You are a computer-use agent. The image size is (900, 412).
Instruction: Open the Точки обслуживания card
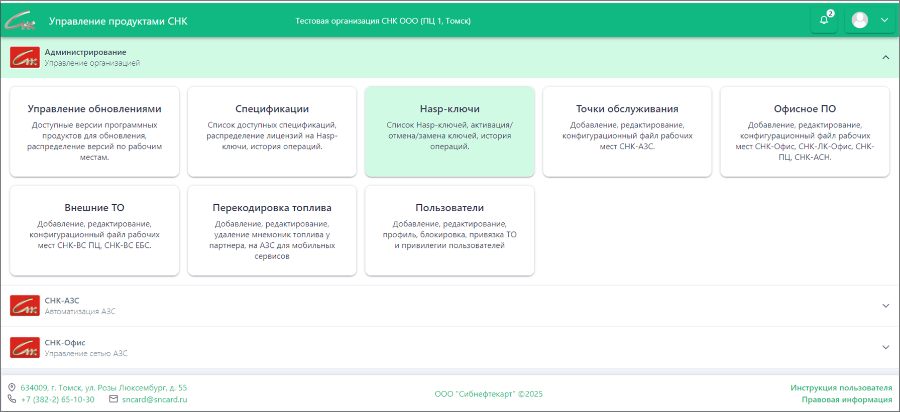tap(627, 131)
